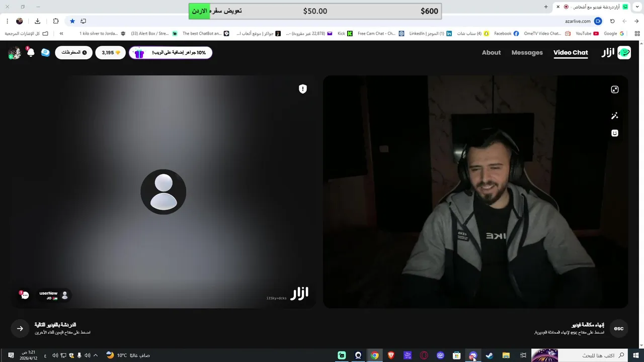This screenshot has width=644, height=362.
Task: Switch to the Video Chat tab
Action: pos(571,53)
